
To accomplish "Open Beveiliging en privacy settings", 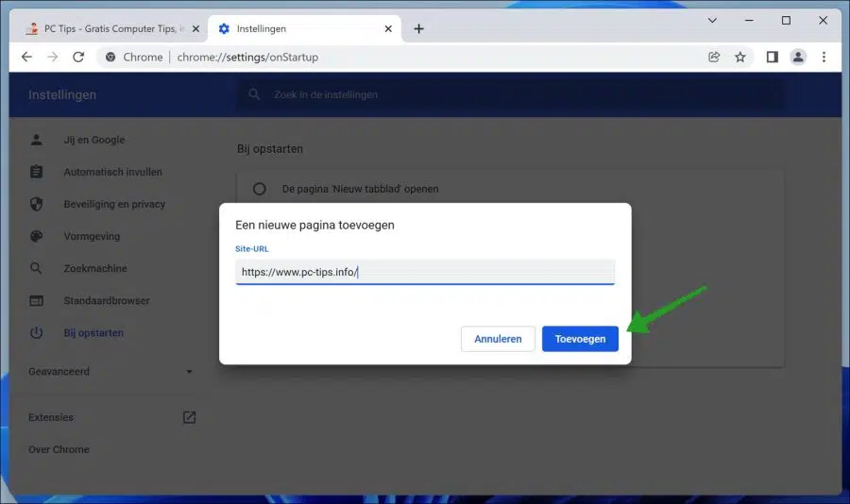I will [114, 204].
